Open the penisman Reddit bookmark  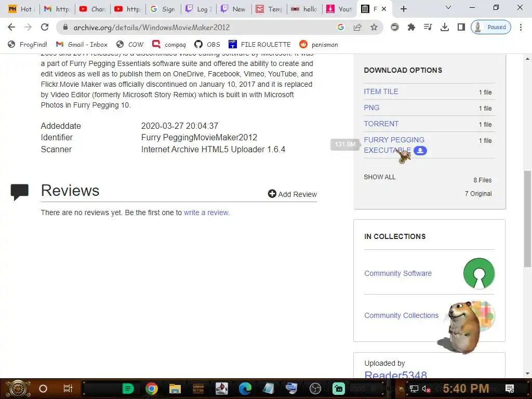[x=319, y=45]
